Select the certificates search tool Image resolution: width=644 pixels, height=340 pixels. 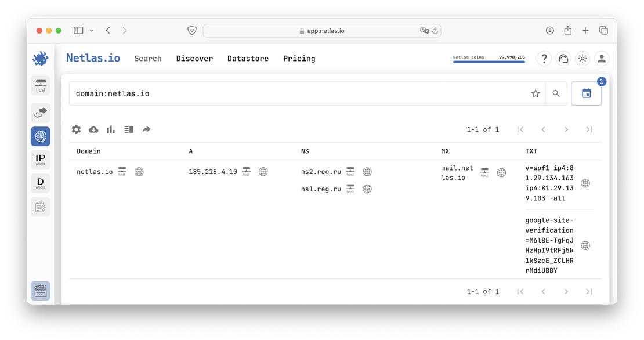coord(41,207)
